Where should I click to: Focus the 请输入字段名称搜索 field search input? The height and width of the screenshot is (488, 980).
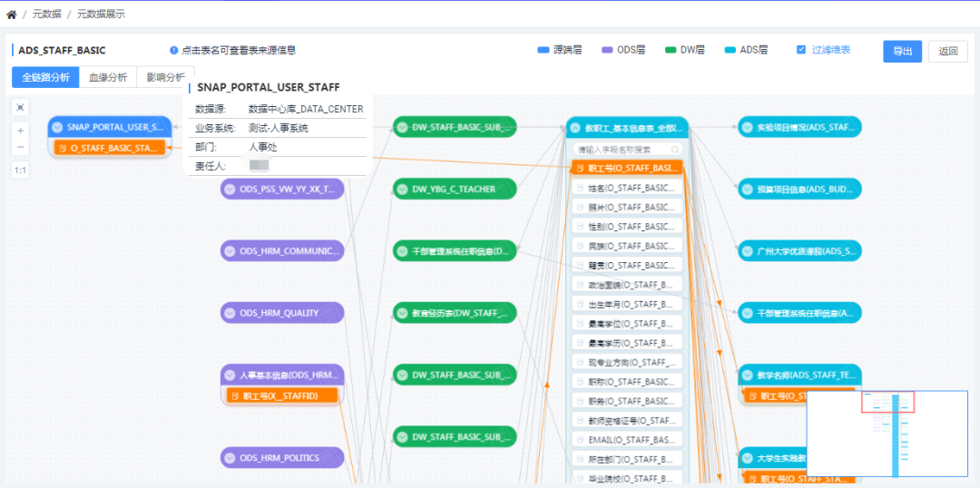(627, 150)
